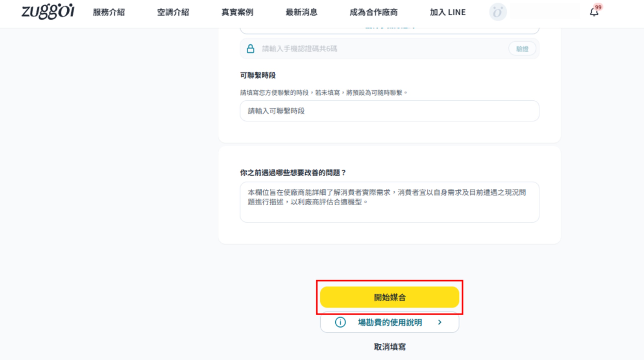The width and height of the screenshot is (644, 360).
Task: Expand the chevron next to 場勘費的使用說明
Action: click(439, 322)
